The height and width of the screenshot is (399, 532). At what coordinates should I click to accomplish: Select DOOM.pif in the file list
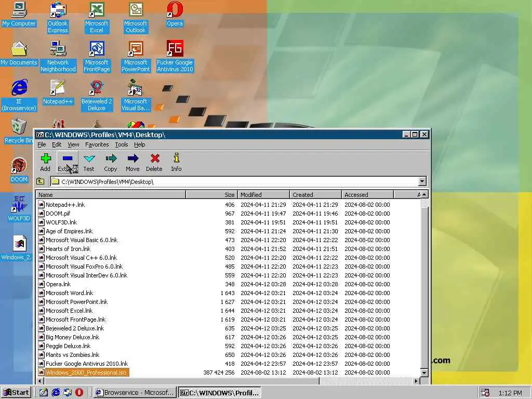[x=229, y=214]
